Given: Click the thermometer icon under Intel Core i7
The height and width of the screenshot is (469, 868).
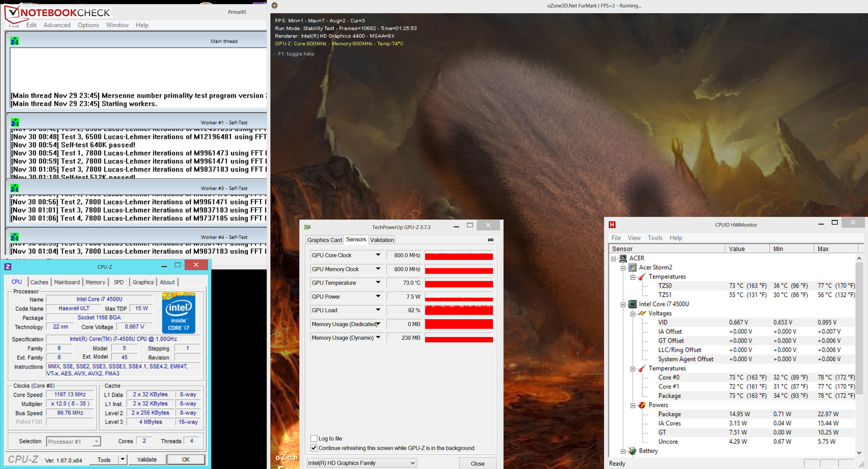Looking at the screenshot, I should pos(642,369).
